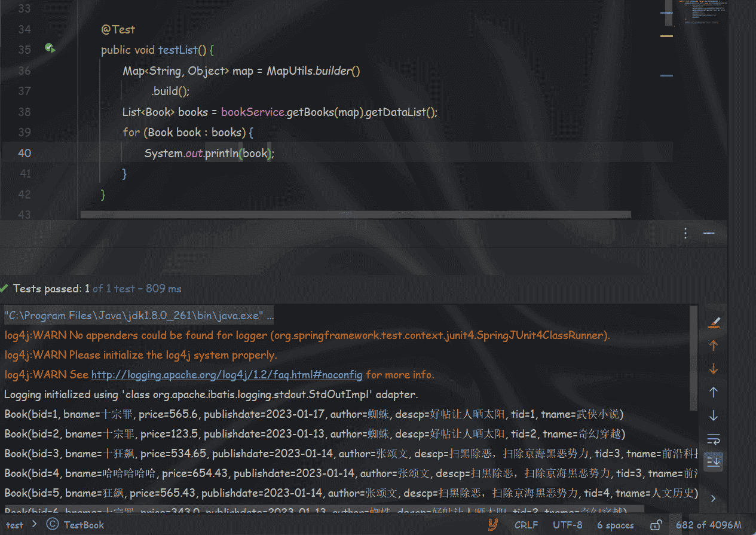Screen dimensions: 756x535
Task: Go down the stack trace with white down arrow
Action: point(713,415)
